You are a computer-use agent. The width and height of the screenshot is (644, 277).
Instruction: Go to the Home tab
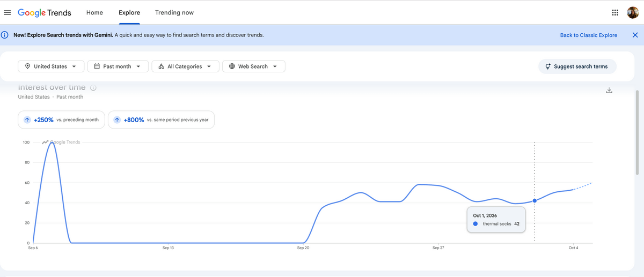94,12
